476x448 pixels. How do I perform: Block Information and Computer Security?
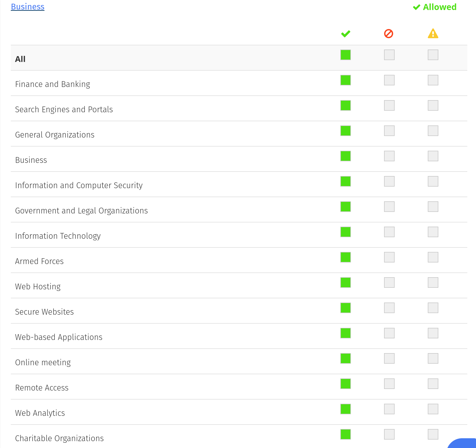389,181
